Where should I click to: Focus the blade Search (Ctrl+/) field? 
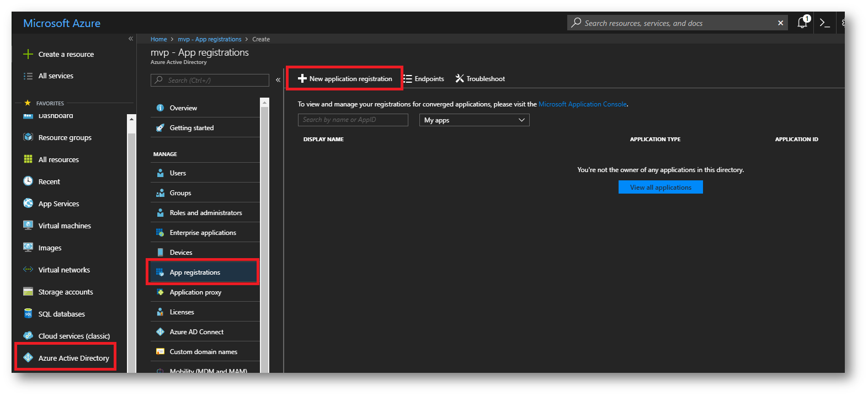pyautogui.click(x=210, y=80)
